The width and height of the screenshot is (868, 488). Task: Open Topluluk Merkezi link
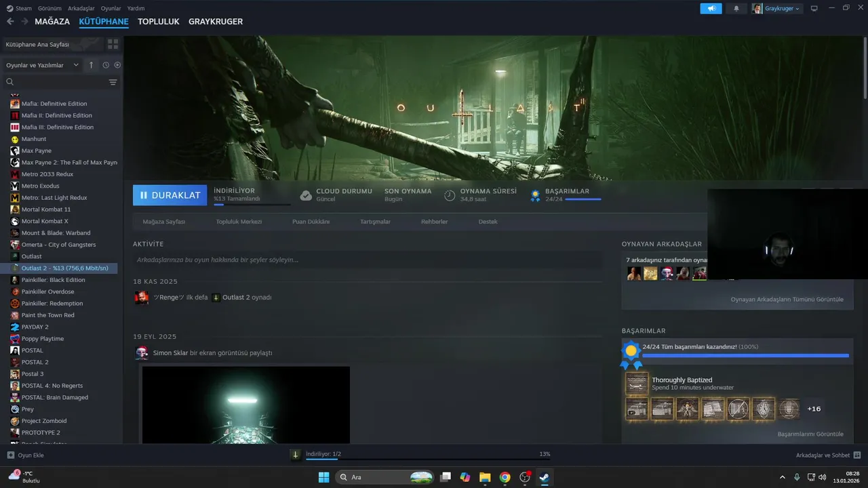[x=239, y=222]
